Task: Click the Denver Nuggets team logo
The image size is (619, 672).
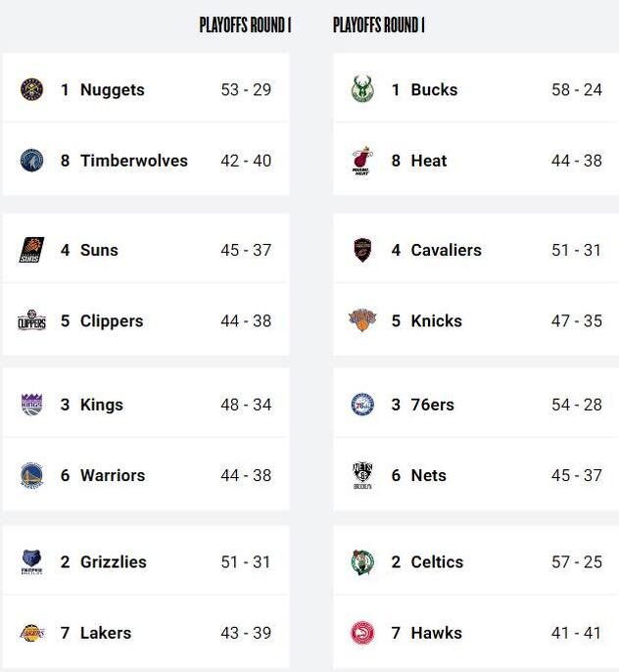Action: click(31, 90)
